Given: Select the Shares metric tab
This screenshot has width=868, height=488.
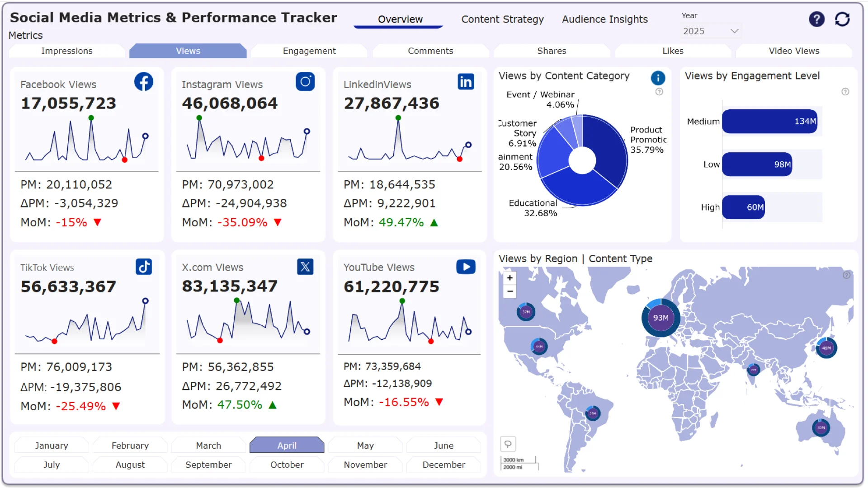Looking at the screenshot, I should tap(552, 51).
